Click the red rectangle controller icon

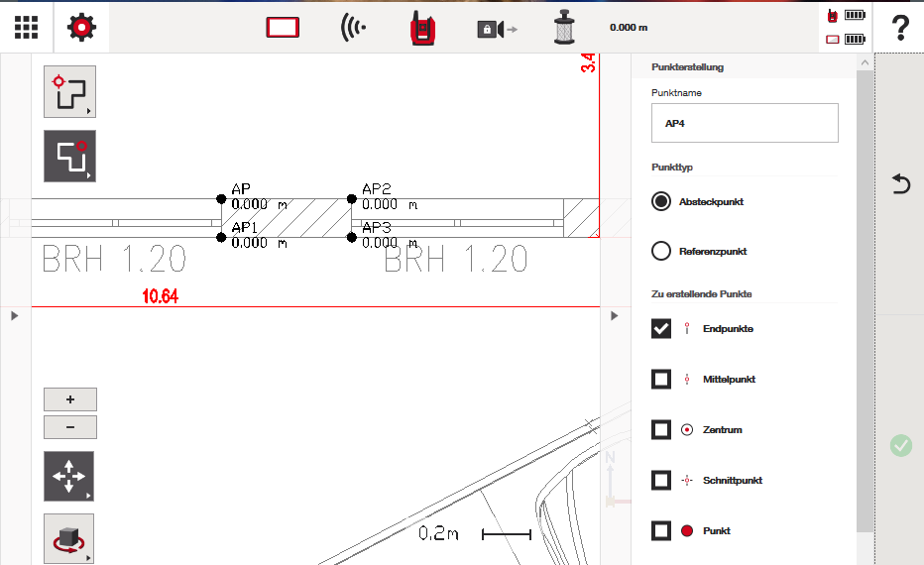click(283, 28)
